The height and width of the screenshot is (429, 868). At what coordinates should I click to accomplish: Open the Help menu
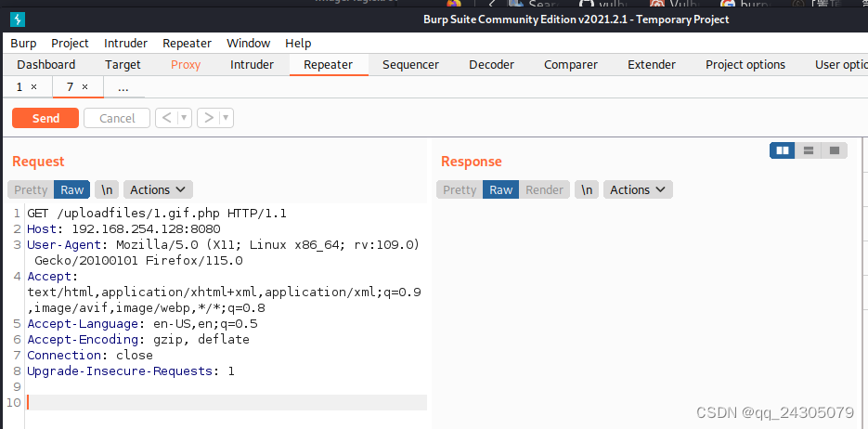click(x=298, y=43)
